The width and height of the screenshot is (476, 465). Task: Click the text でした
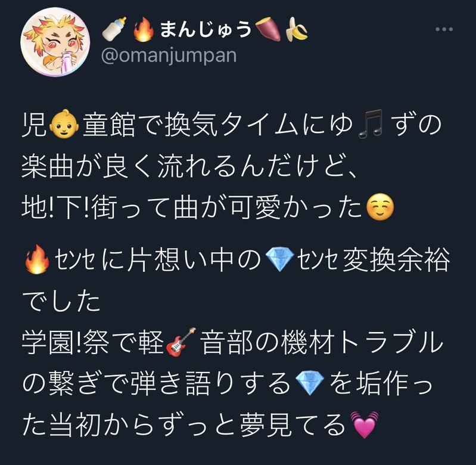click(x=61, y=300)
